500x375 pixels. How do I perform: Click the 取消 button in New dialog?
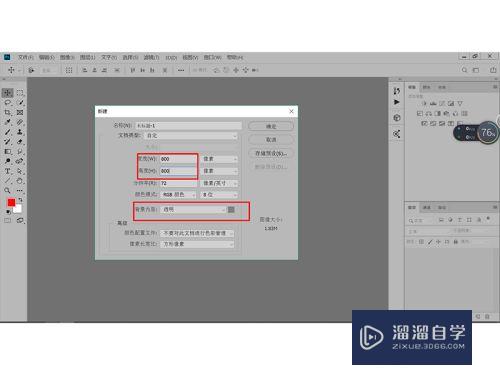(271, 140)
